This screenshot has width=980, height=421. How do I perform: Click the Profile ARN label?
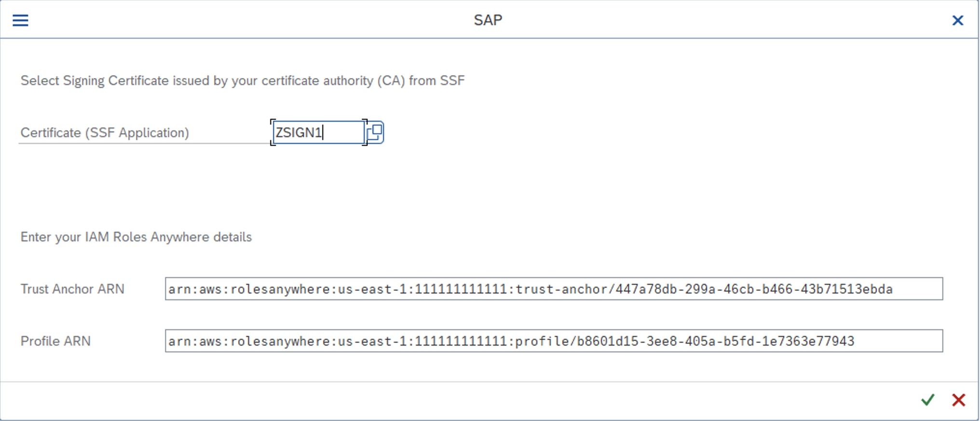pyautogui.click(x=55, y=341)
